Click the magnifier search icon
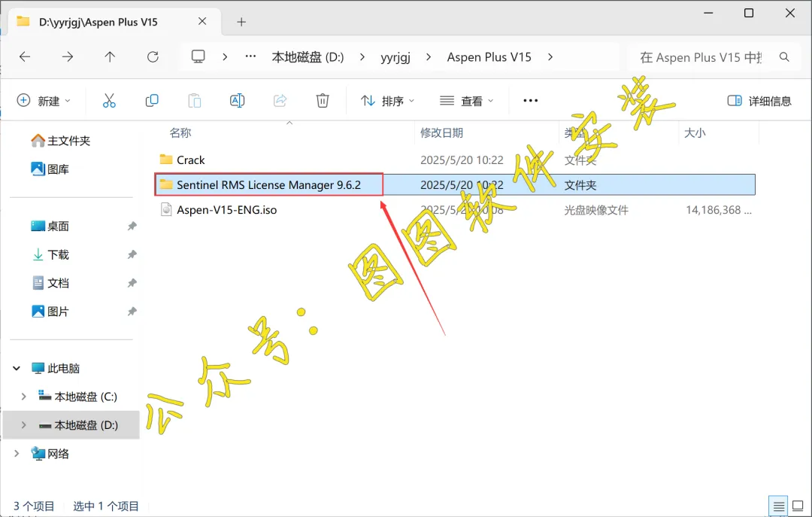The image size is (812, 517). click(x=784, y=57)
